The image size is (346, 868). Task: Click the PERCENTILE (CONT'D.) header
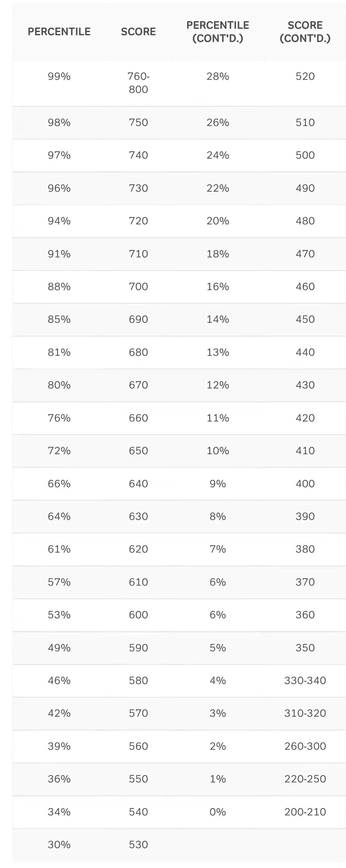pyautogui.click(x=218, y=32)
